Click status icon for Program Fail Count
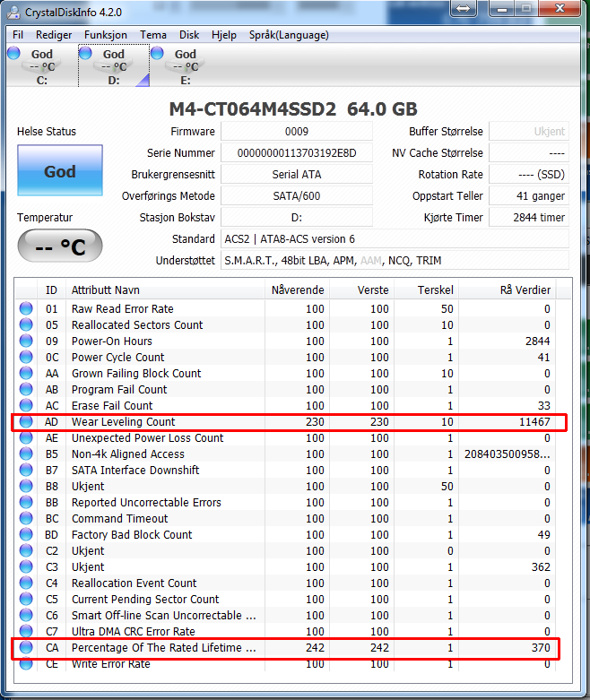The image size is (590, 700). 26,389
